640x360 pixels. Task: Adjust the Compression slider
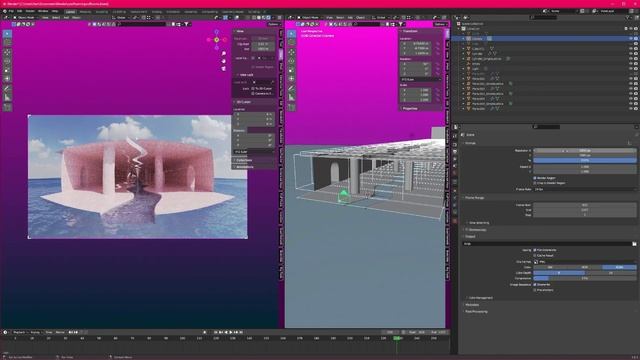click(584, 278)
